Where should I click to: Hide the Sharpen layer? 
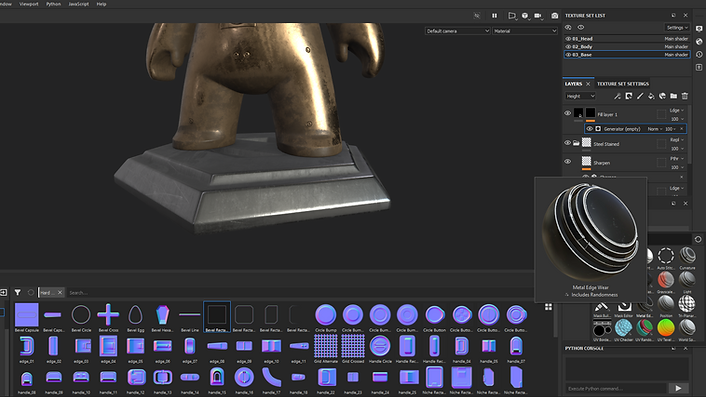click(x=568, y=162)
